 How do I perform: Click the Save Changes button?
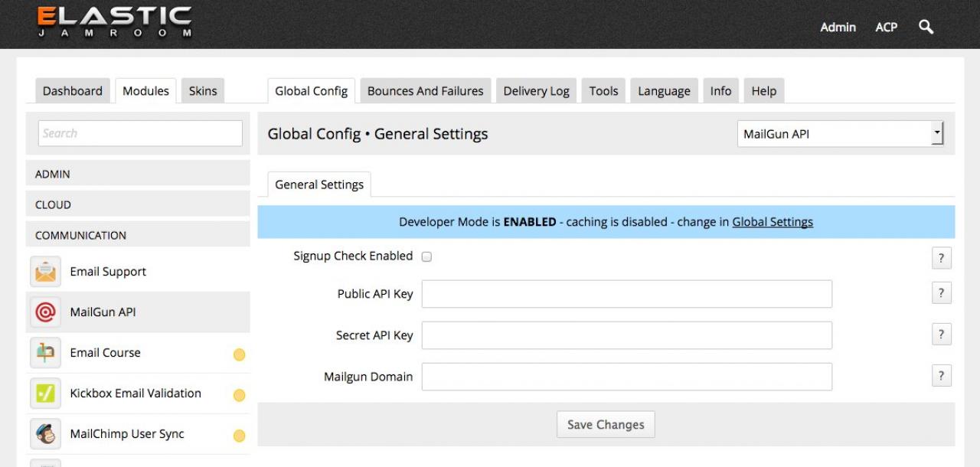point(606,425)
